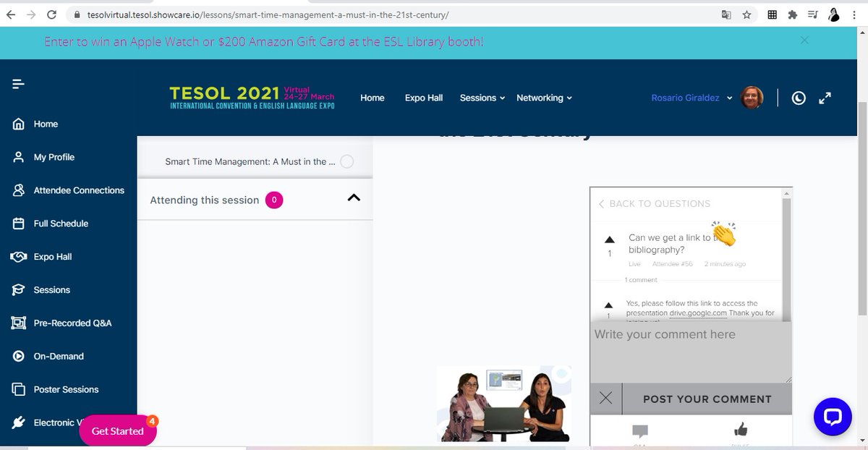Go to Expo Hall in top navigation

[424, 98]
